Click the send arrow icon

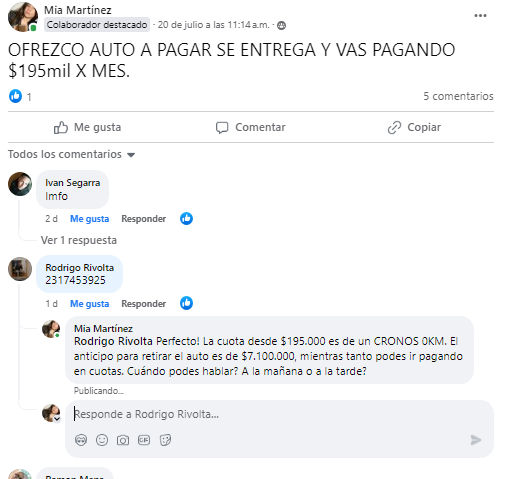476,440
